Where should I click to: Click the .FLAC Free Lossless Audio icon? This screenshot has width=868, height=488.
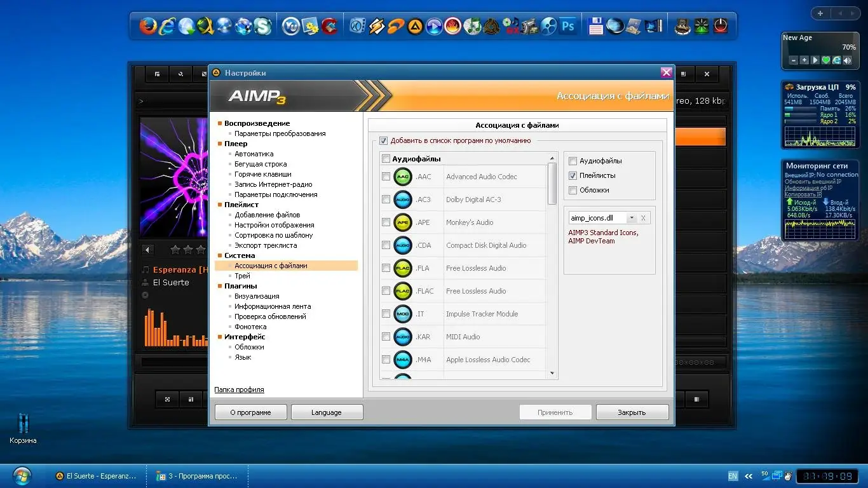click(x=403, y=291)
